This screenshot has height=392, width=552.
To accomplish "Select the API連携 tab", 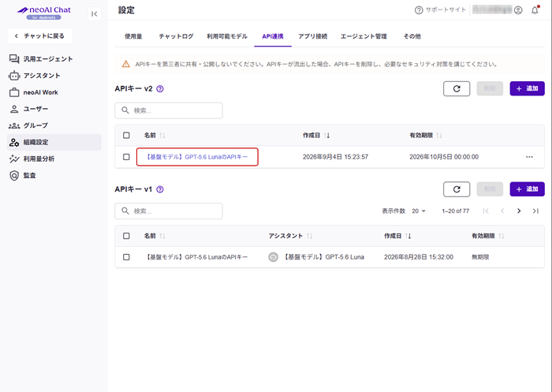I will pos(273,36).
